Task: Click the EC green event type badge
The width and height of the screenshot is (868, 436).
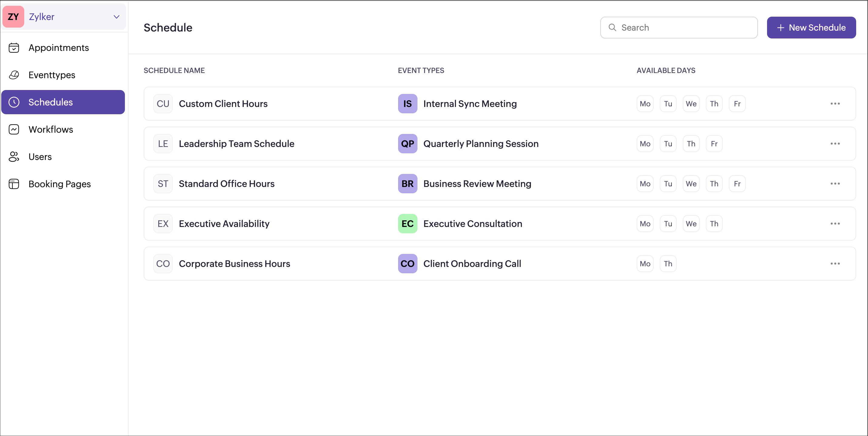Action: pyautogui.click(x=407, y=224)
